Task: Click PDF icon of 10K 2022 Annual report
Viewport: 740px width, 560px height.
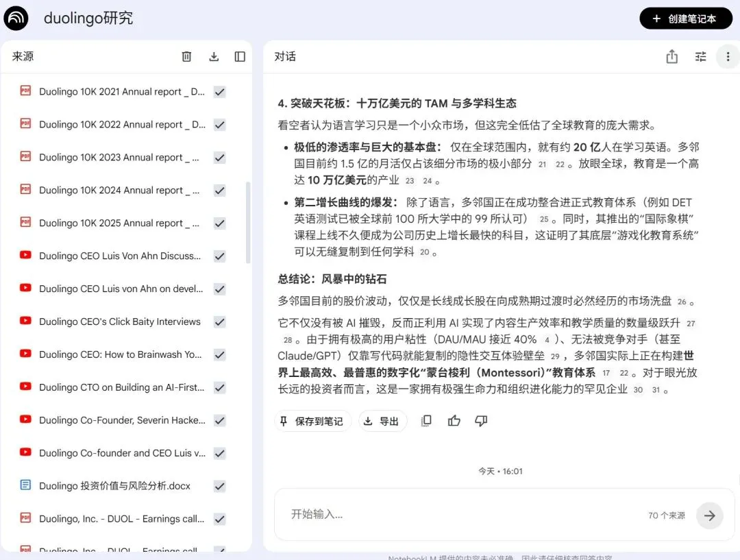Action: 25,123
